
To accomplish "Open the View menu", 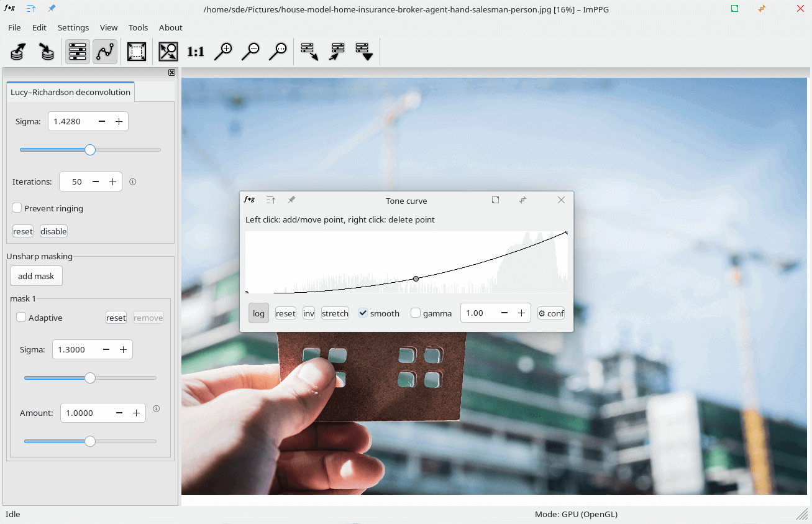I will click(109, 27).
